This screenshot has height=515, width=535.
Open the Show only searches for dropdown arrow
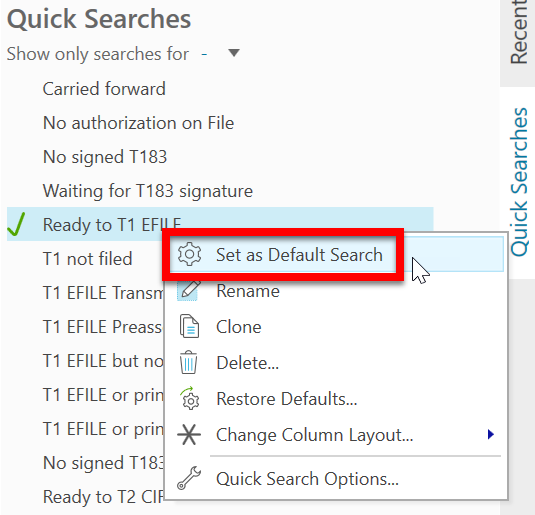pos(234,53)
